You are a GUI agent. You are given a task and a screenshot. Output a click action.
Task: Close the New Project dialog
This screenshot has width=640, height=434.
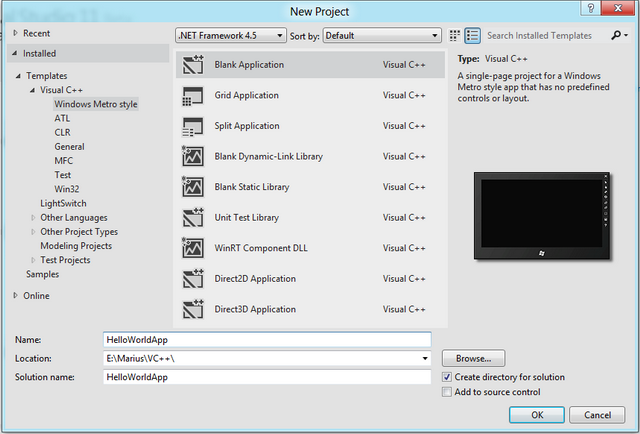pyautogui.click(x=618, y=8)
